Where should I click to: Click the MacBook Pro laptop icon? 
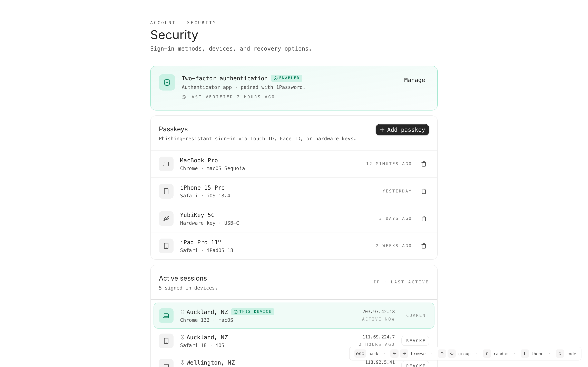click(166, 164)
